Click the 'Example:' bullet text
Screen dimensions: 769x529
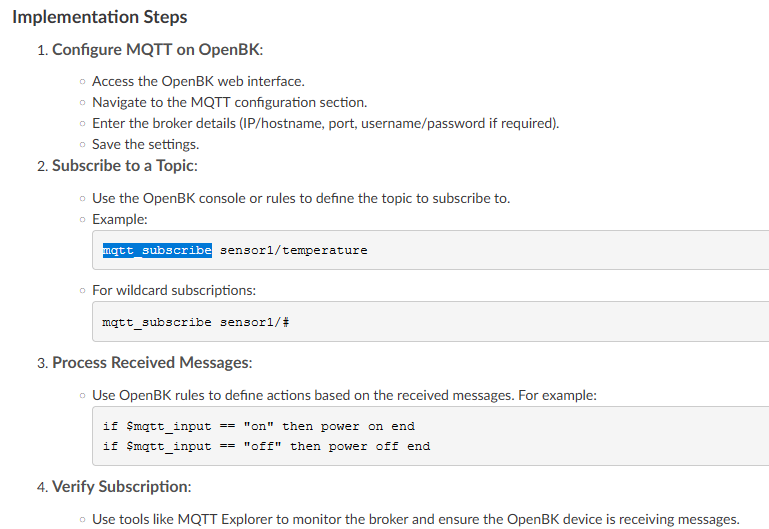click(120, 219)
